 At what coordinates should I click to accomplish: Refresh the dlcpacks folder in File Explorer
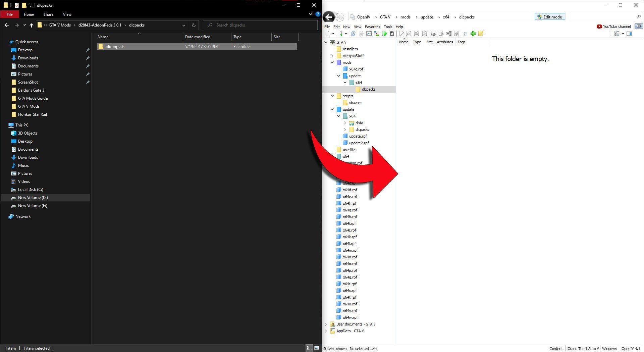coord(194,25)
